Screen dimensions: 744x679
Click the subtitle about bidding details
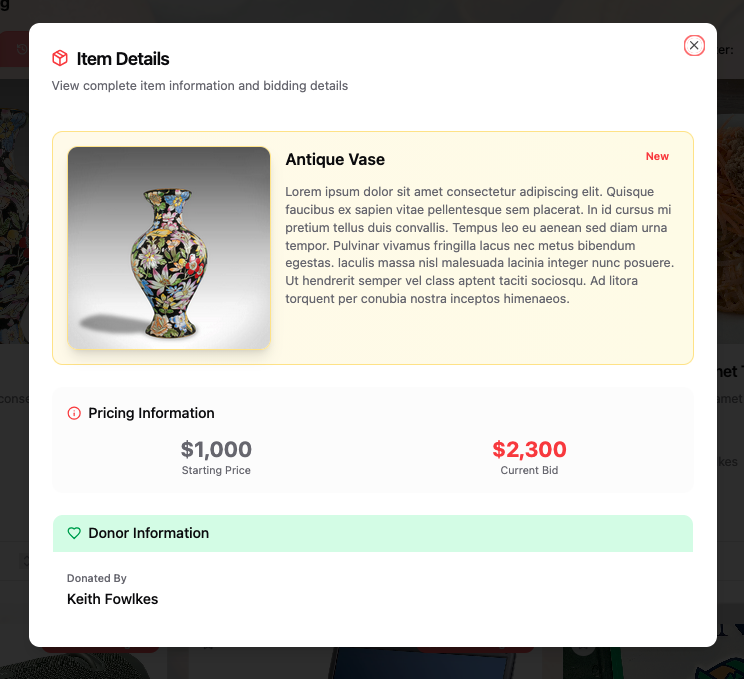coord(200,86)
